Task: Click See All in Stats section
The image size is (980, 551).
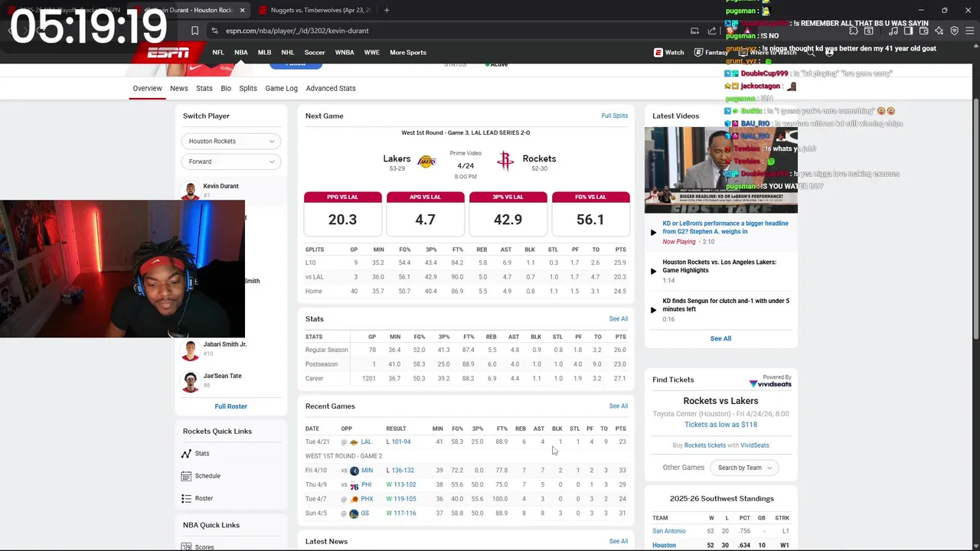Action: pos(619,319)
